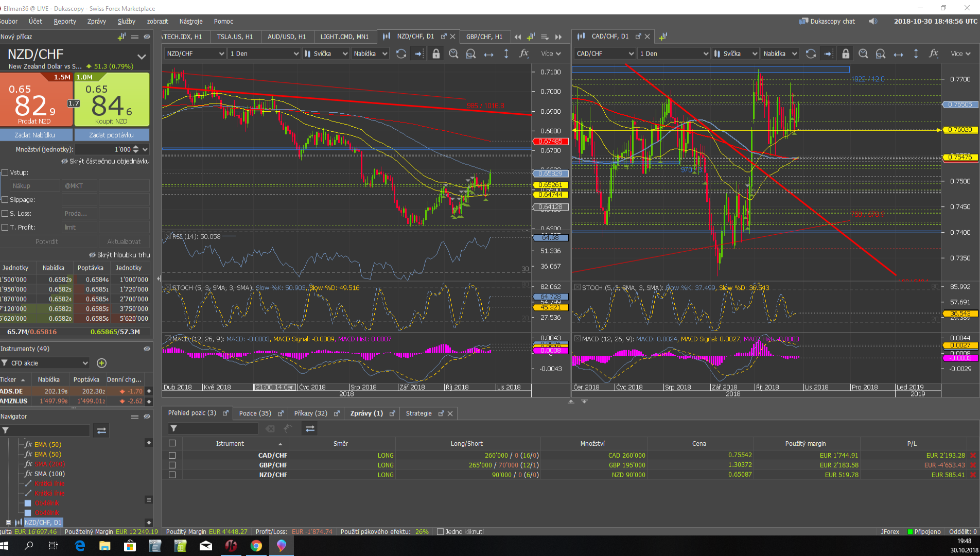Click time zoom magnifier in NZD/CHF chart toolbar

tap(453, 54)
